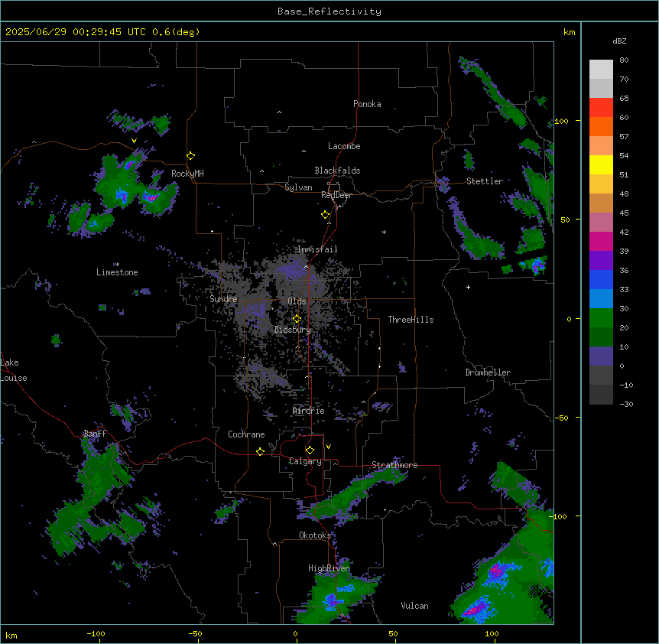The height and width of the screenshot is (644, 659).
Task: Select the yellow diamond marker between Olds and Didsbury
Action: (297, 319)
